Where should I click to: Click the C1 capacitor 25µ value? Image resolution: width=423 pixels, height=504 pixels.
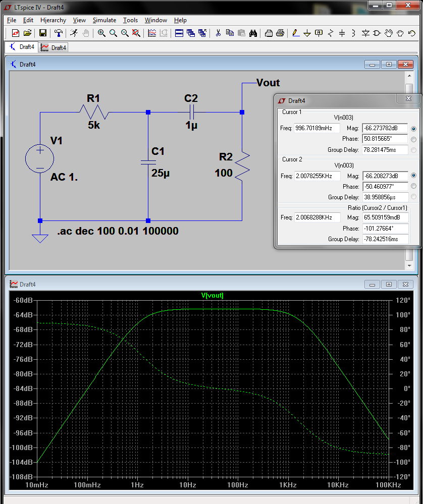160,173
